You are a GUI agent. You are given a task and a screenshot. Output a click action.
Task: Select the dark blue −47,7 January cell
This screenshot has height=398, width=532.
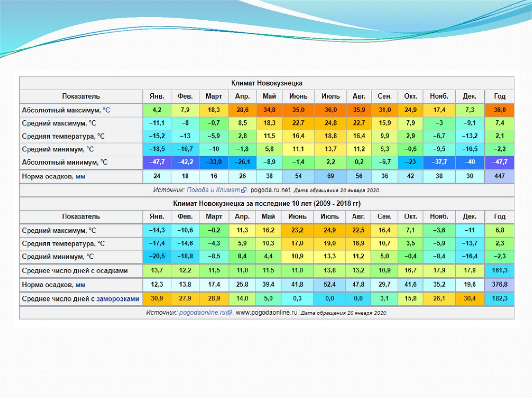pos(156,162)
